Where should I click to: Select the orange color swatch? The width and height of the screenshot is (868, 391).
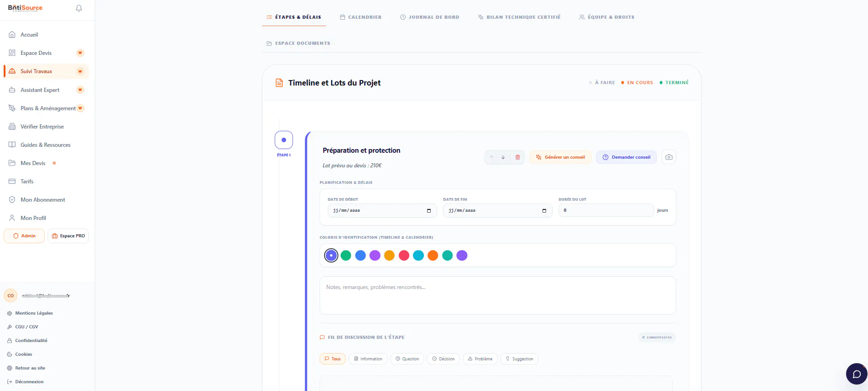click(x=433, y=256)
